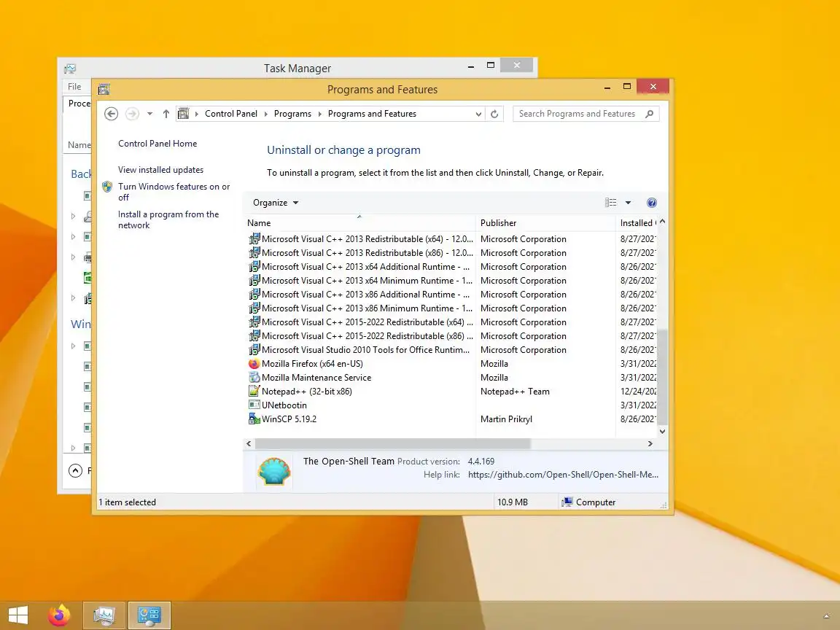Open the Windows Start button
Screen dimensions: 840x630
(17, 615)
